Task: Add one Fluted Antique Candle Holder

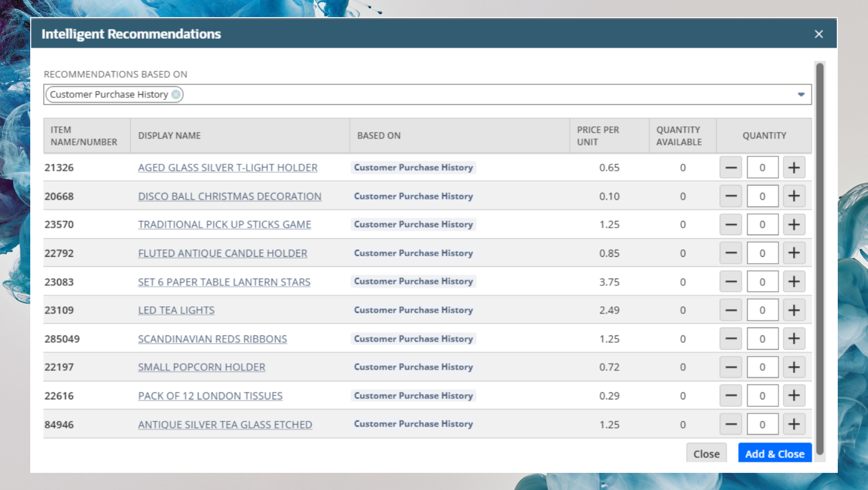Action: [794, 253]
